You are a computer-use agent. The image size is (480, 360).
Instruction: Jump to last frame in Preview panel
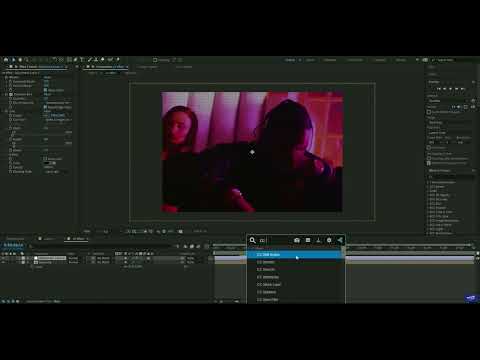pos(463,89)
